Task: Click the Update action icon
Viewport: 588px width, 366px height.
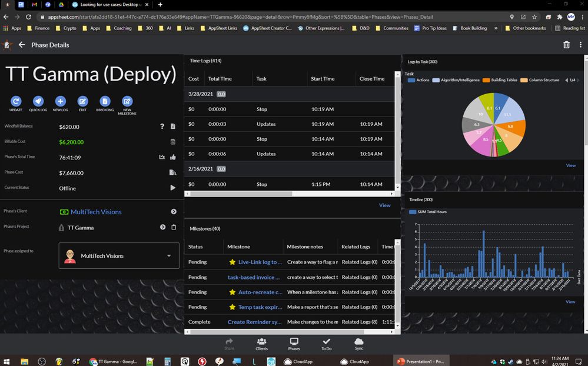Action: pyautogui.click(x=16, y=101)
